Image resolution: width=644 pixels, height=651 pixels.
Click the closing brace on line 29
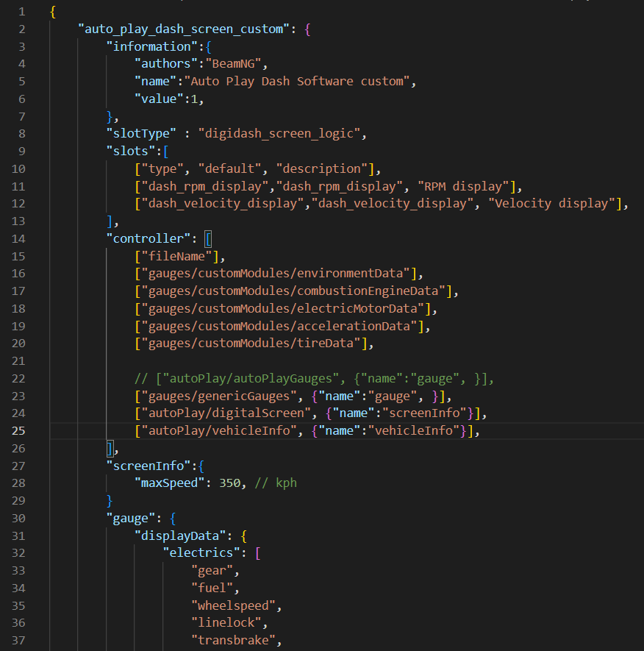110,501
